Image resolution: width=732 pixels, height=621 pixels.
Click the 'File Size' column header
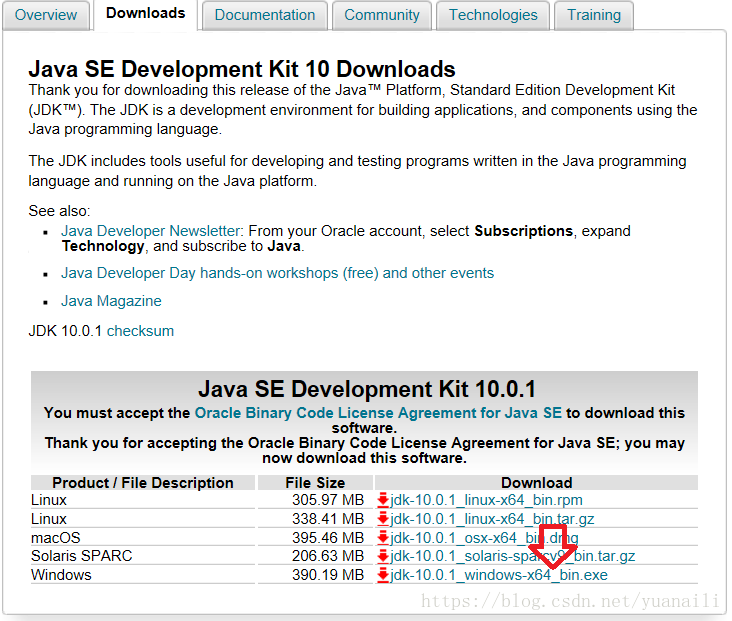coord(315,483)
